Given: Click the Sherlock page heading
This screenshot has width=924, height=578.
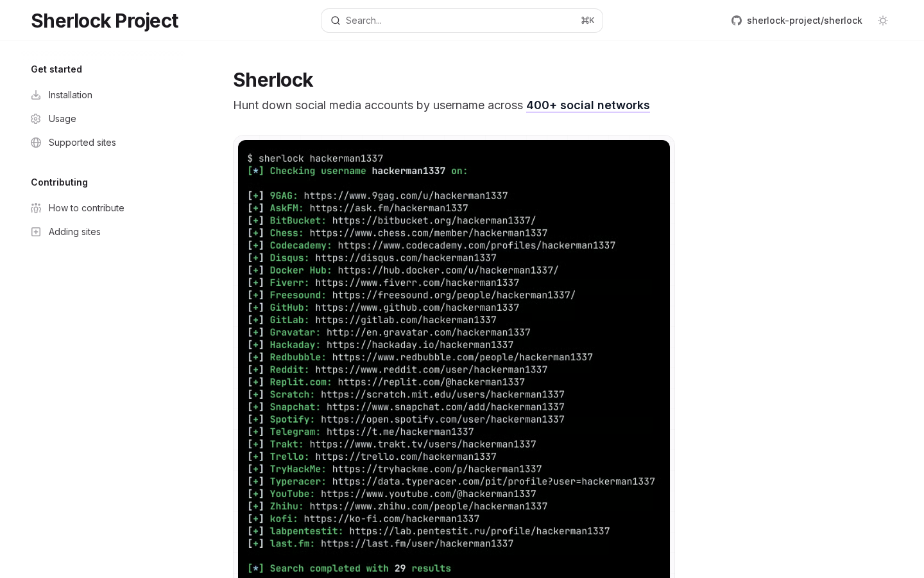Looking at the screenshot, I should click(273, 80).
